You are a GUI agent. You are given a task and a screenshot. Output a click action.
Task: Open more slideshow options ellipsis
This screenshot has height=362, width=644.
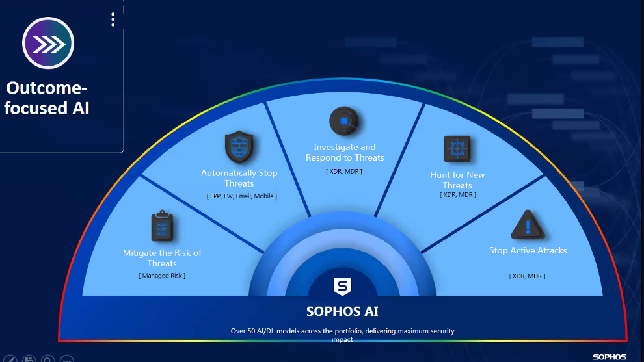(66, 359)
